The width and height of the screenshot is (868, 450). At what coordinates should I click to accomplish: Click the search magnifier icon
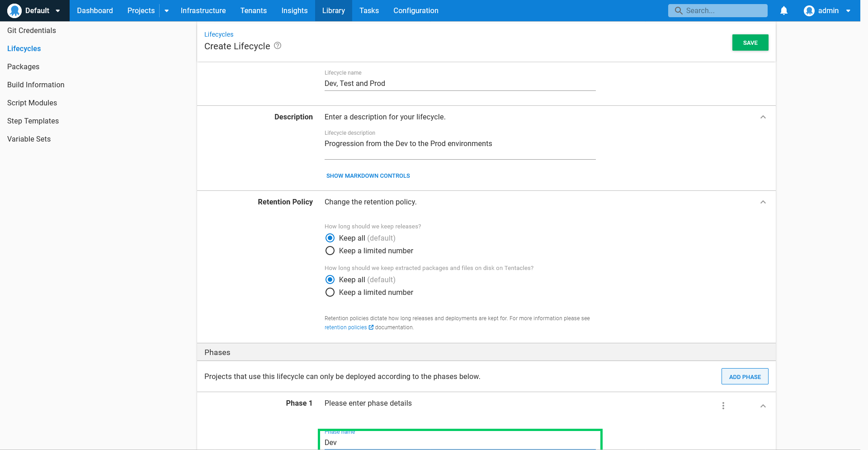tap(679, 10)
